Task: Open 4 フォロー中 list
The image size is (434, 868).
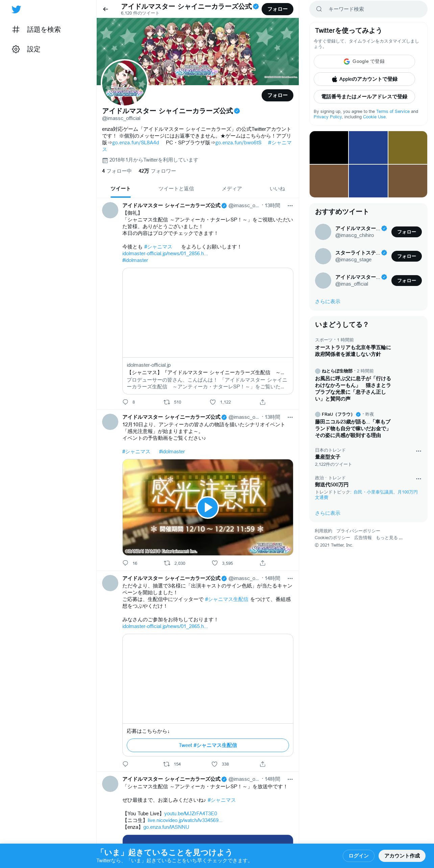Action: point(117,171)
